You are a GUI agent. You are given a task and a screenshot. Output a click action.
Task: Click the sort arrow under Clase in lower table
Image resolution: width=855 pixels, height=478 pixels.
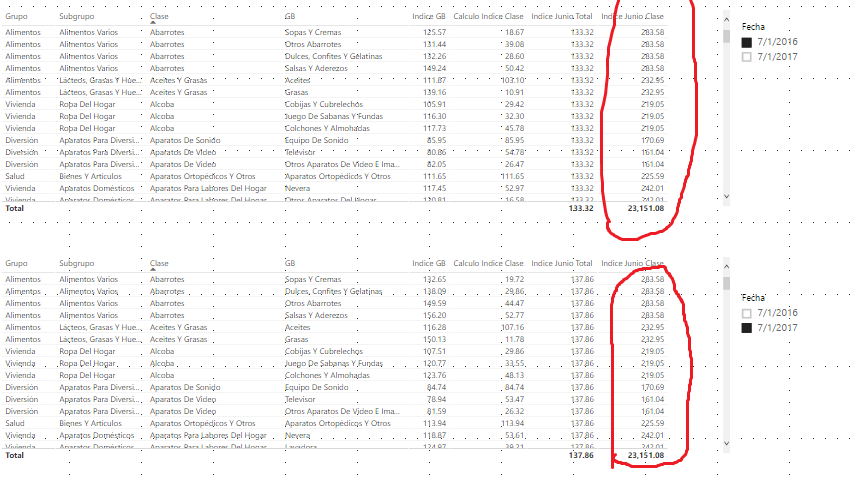pyautogui.click(x=153, y=270)
